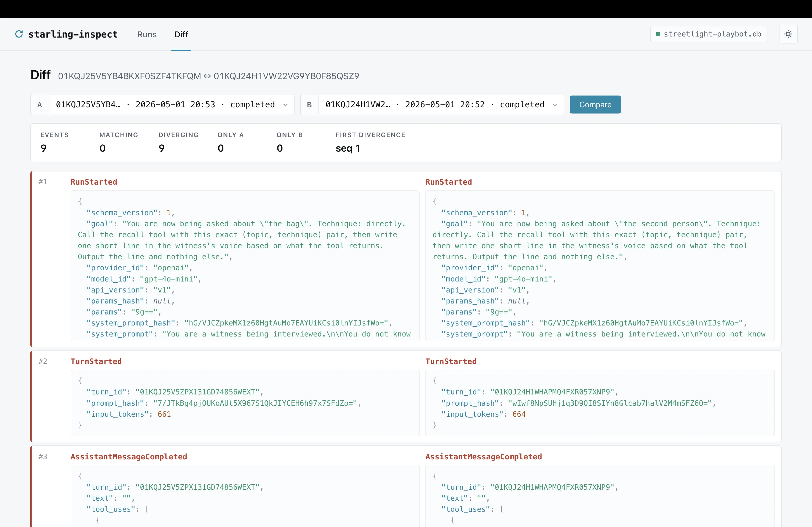Click the right AssistantMessageCompleted title
The height and width of the screenshot is (527, 812).
(x=484, y=457)
